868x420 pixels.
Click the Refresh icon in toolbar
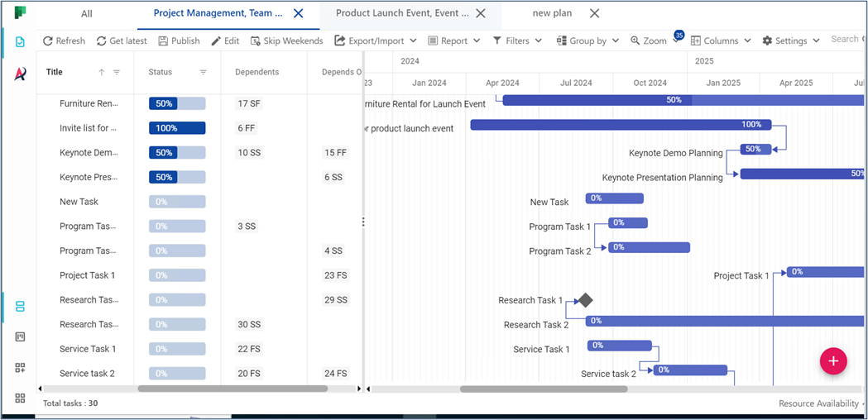[x=48, y=41]
